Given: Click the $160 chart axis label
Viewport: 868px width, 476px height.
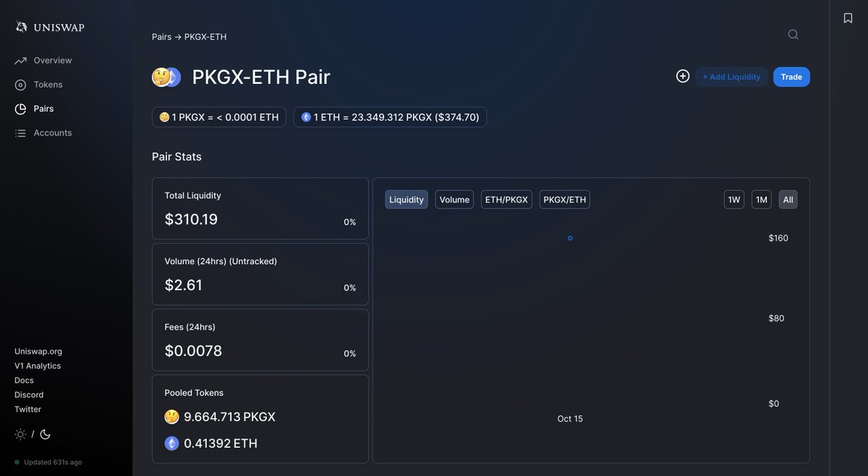Looking at the screenshot, I should [778, 238].
